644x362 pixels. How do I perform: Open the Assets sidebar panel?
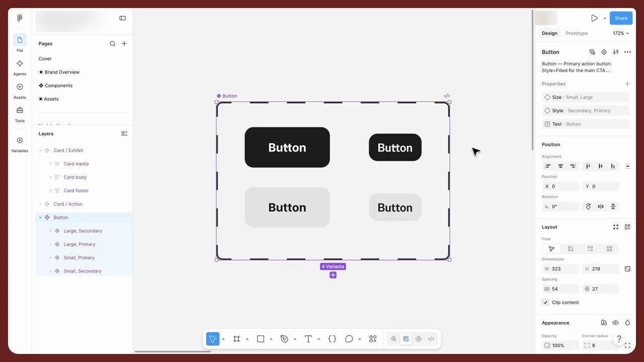coord(20,90)
